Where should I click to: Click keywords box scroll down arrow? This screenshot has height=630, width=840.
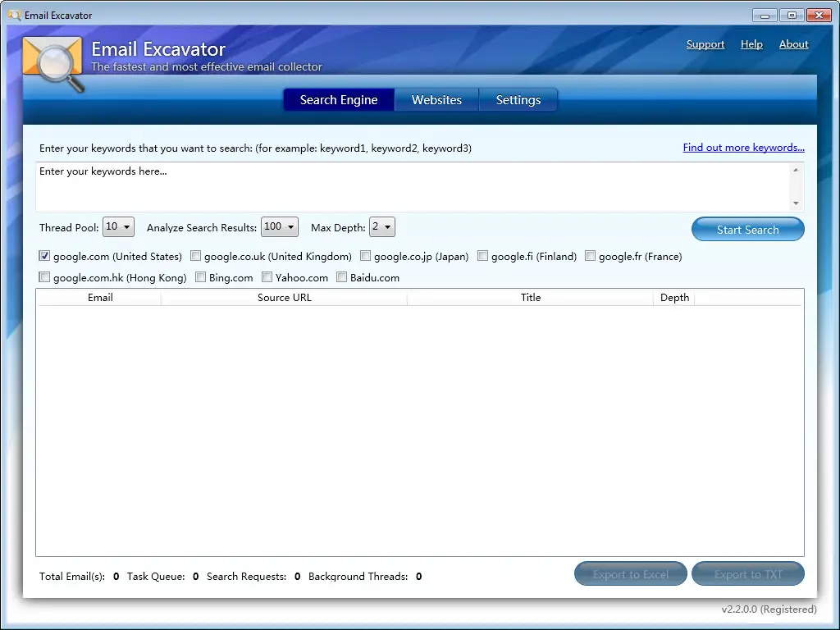point(796,203)
